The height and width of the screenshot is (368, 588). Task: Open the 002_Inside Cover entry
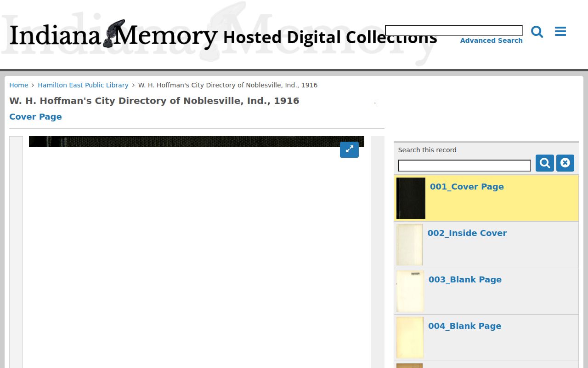[467, 233]
